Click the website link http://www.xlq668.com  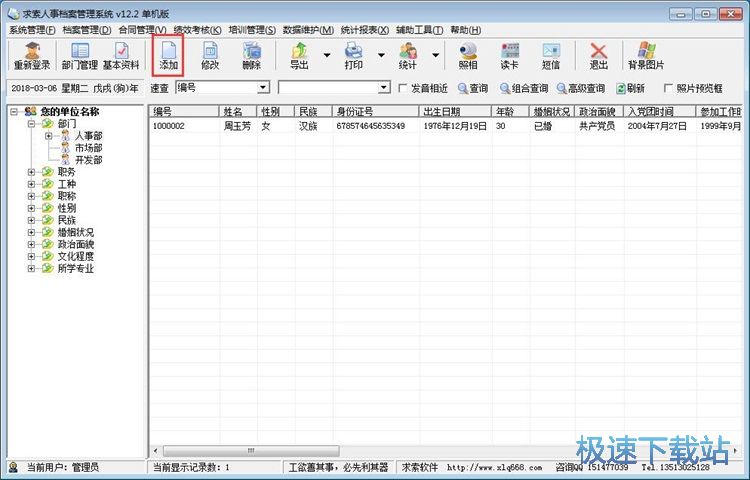pyautogui.click(x=494, y=467)
